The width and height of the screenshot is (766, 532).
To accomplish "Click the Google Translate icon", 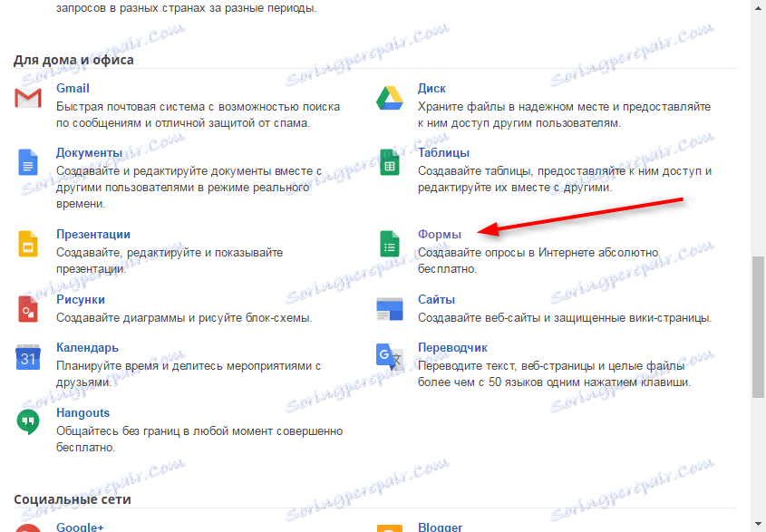I will 390,356.
